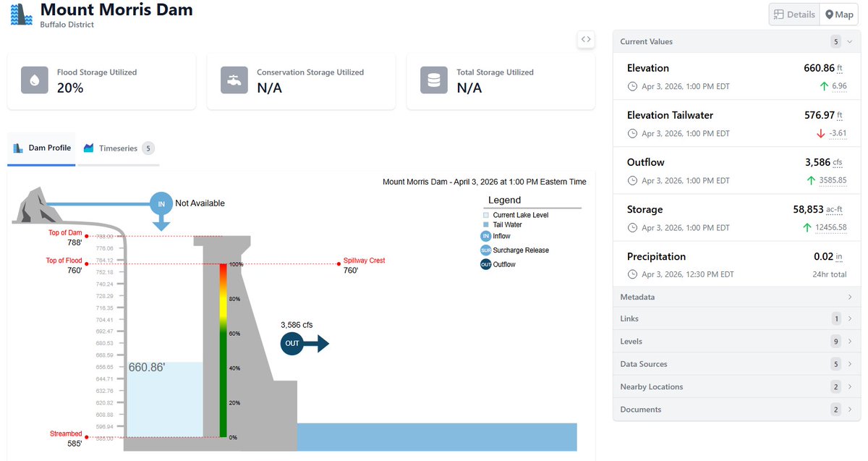Expand the Links section
Screen dimensions: 868x461
736,318
